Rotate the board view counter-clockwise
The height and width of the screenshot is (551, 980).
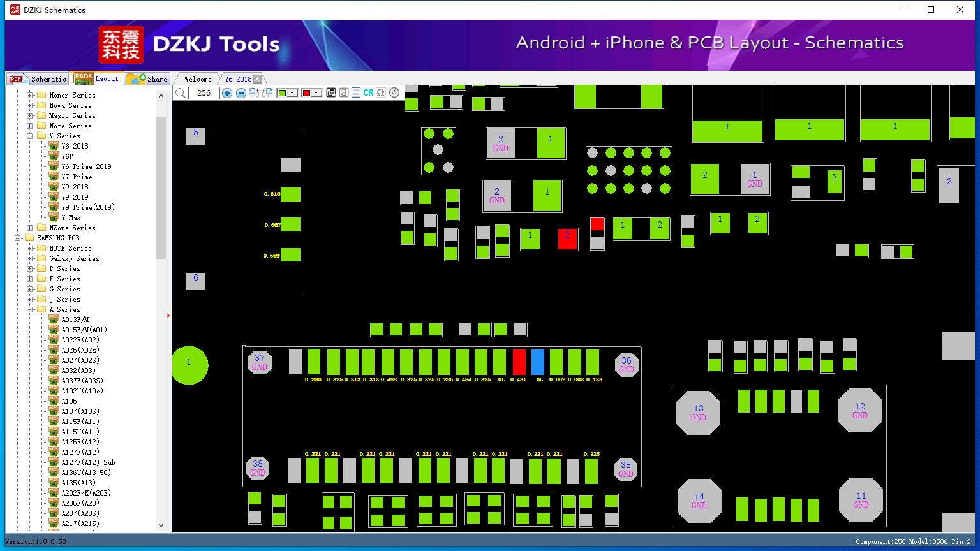(267, 93)
